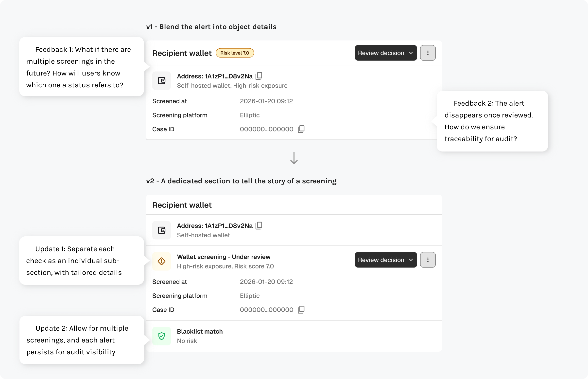Click the Feedback 2 callout note
Viewport: 588px width, 379px height.
pyautogui.click(x=492, y=121)
